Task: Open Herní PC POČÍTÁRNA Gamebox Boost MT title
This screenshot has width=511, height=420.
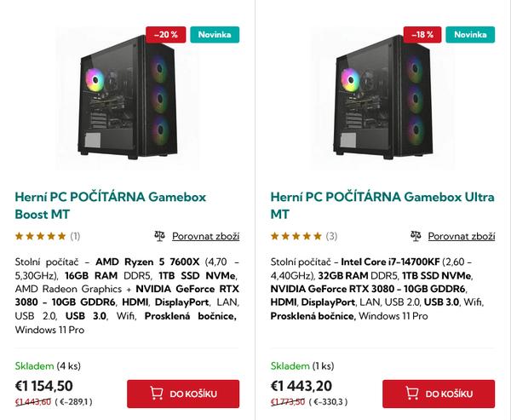Action: coord(110,204)
